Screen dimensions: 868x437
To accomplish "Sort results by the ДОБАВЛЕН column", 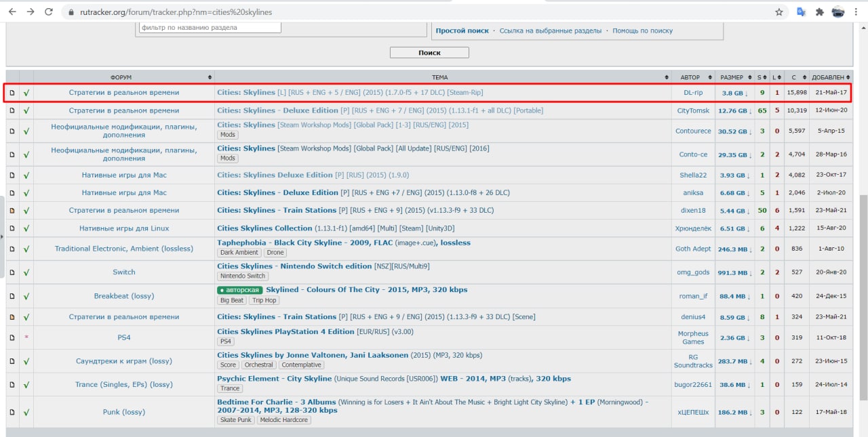I will click(830, 77).
